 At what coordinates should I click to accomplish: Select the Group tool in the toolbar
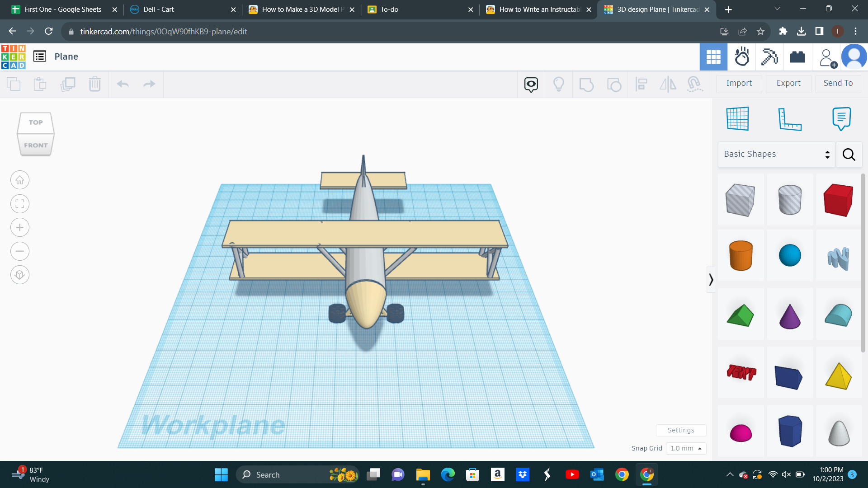tap(587, 84)
